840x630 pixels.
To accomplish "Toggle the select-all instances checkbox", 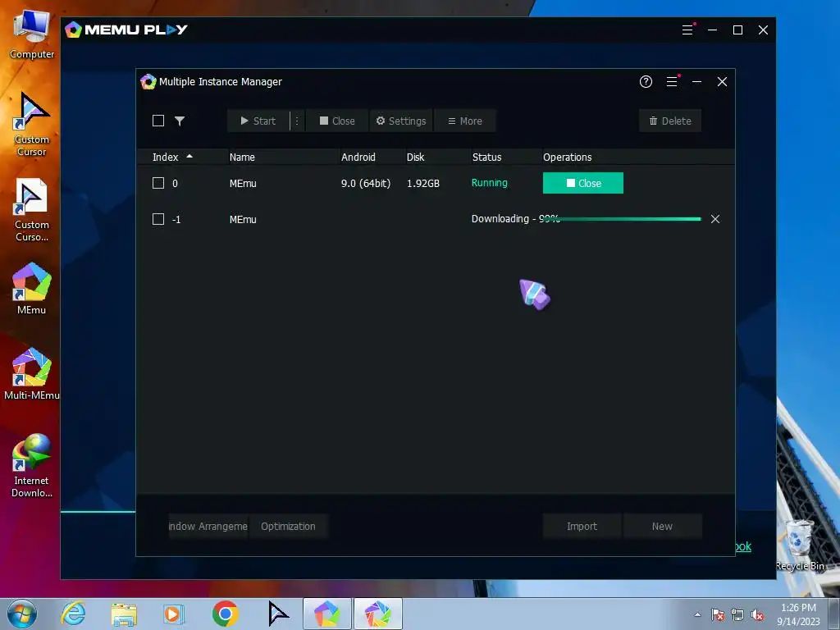I will 158,121.
